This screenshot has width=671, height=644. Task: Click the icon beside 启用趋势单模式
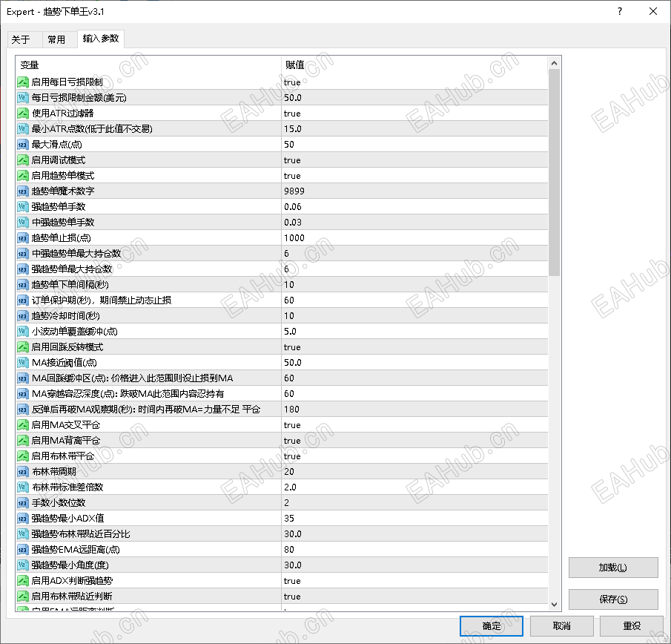click(23, 176)
